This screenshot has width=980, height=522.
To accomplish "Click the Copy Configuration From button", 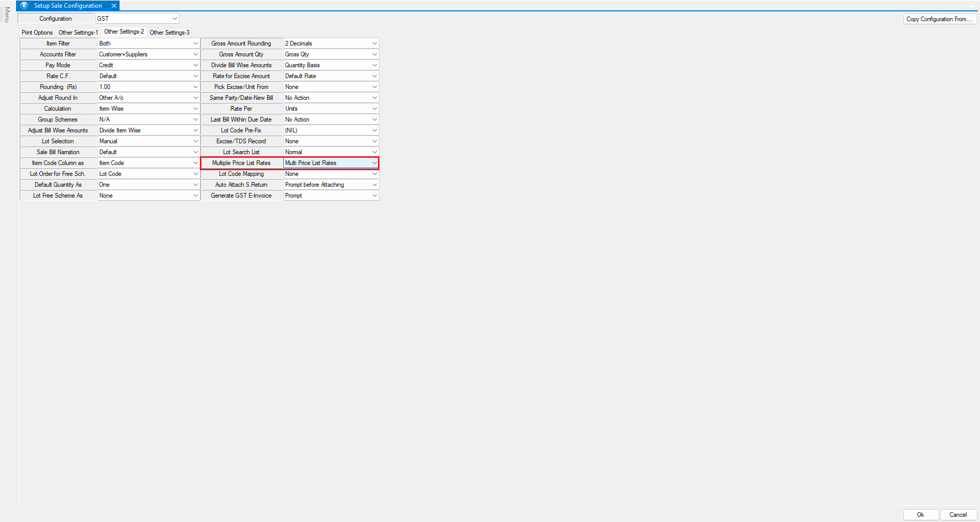I will pos(939,19).
